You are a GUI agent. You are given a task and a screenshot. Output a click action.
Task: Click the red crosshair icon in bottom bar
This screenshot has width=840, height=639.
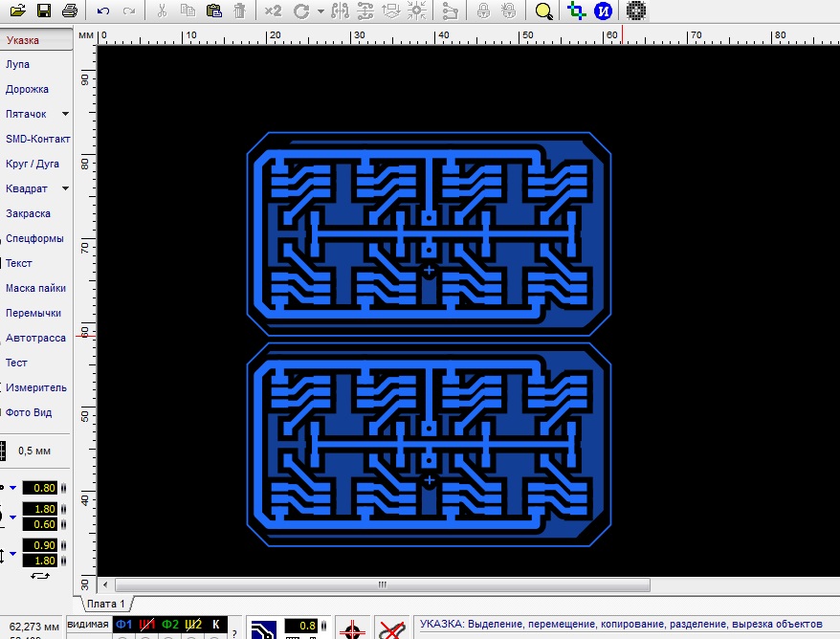[x=352, y=628]
